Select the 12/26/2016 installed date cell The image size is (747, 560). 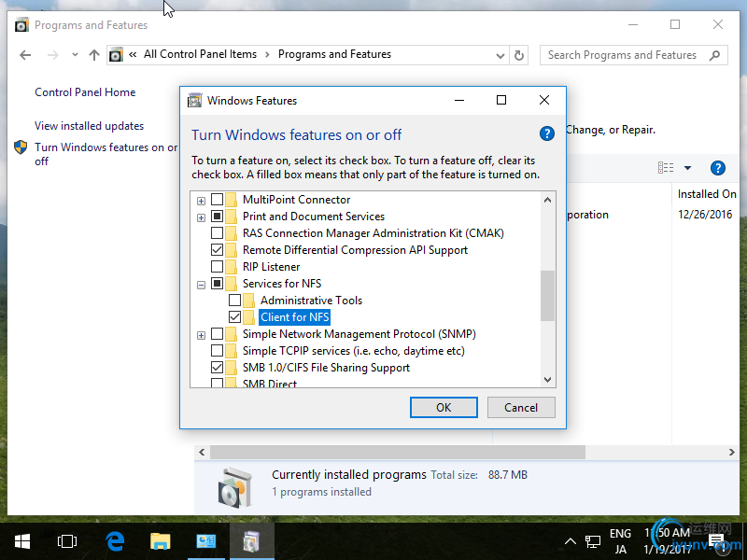pyautogui.click(x=705, y=215)
